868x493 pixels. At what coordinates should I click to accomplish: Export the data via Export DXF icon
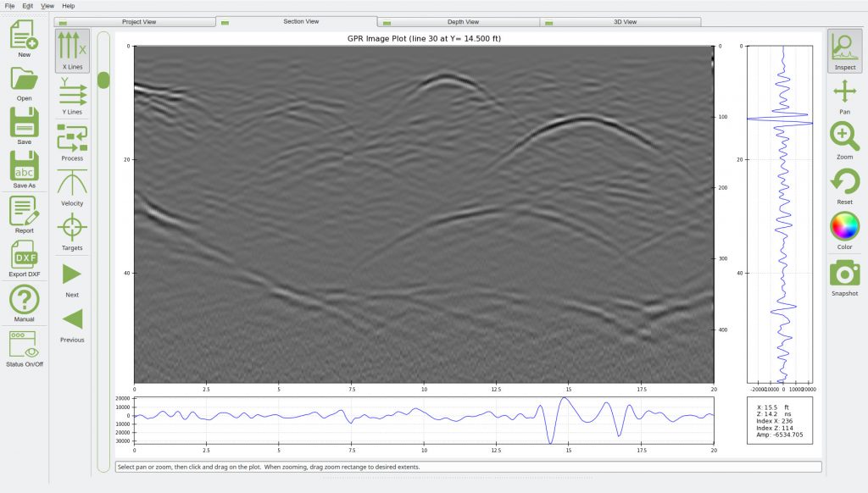pos(24,255)
